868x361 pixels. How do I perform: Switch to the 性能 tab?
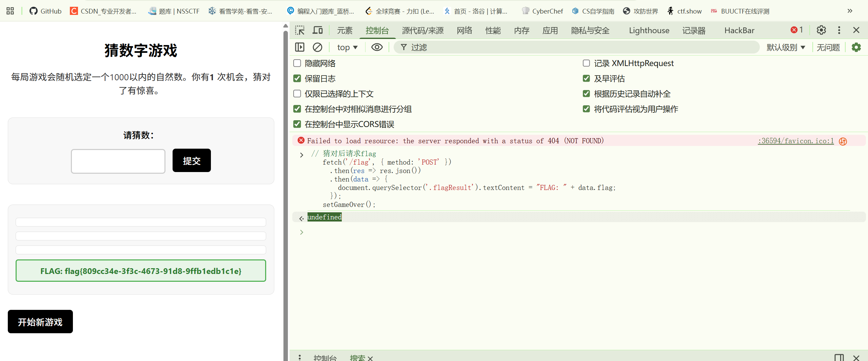(493, 30)
